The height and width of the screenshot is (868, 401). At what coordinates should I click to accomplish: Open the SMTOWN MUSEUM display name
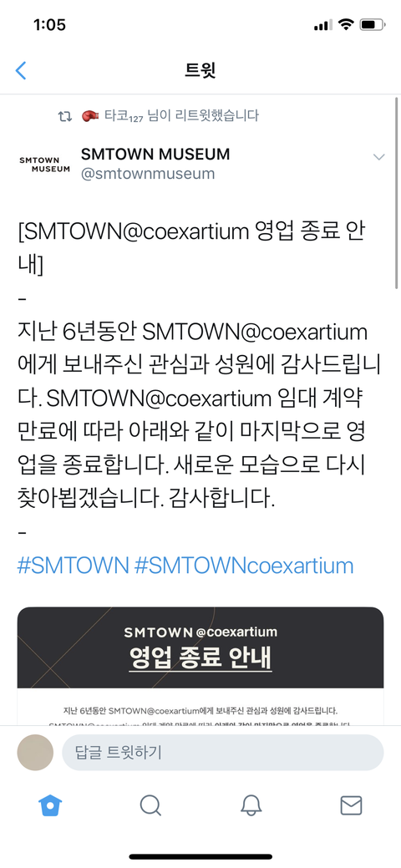(x=155, y=154)
